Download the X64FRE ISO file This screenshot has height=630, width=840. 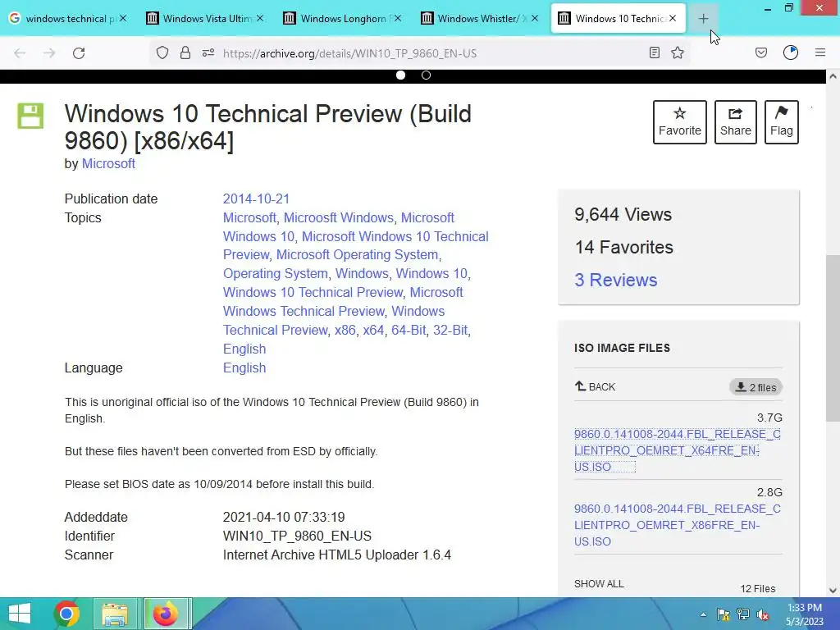tap(677, 450)
